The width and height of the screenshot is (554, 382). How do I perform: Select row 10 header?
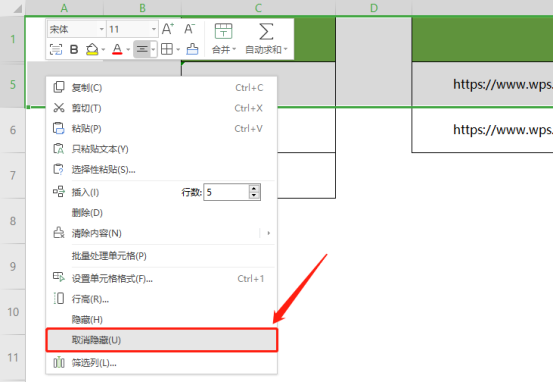(x=13, y=312)
